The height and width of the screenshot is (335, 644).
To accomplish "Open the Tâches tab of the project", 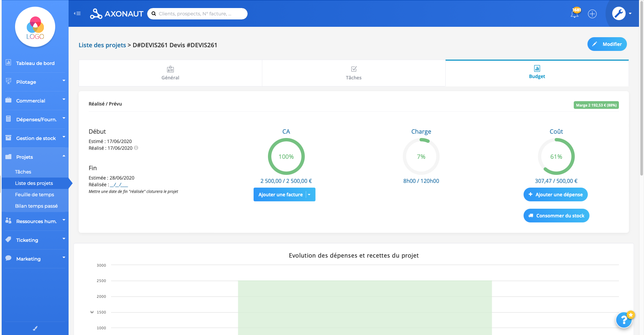I will [353, 73].
